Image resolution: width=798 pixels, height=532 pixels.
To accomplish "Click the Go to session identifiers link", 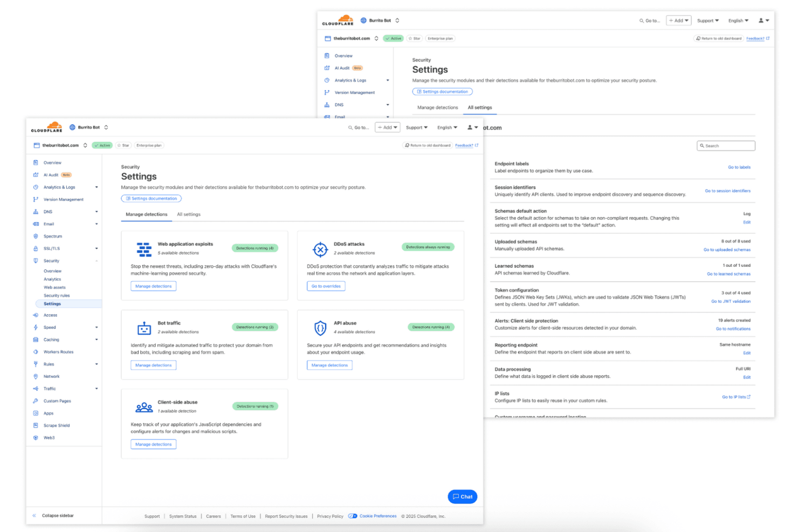I will coord(728,191).
